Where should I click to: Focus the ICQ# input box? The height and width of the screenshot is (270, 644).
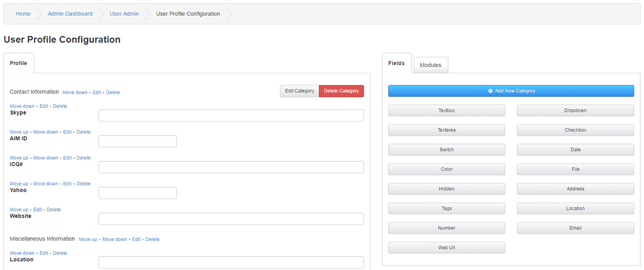coord(231,167)
